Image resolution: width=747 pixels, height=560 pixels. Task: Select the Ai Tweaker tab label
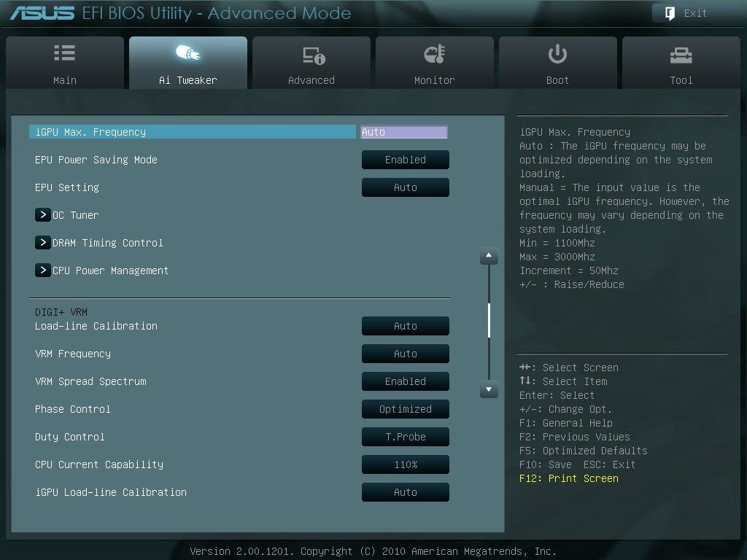click(188, 80)
